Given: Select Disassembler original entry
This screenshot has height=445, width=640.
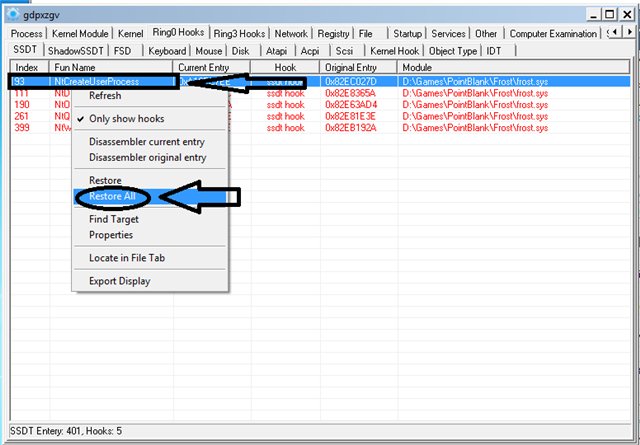Looking at the screenshot, I should (x=147, y=158).
